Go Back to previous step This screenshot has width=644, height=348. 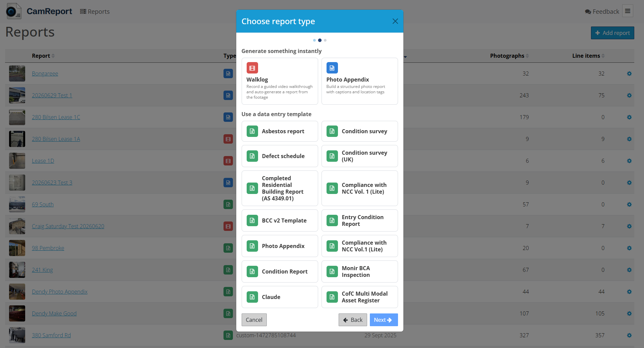click(353, 320)
